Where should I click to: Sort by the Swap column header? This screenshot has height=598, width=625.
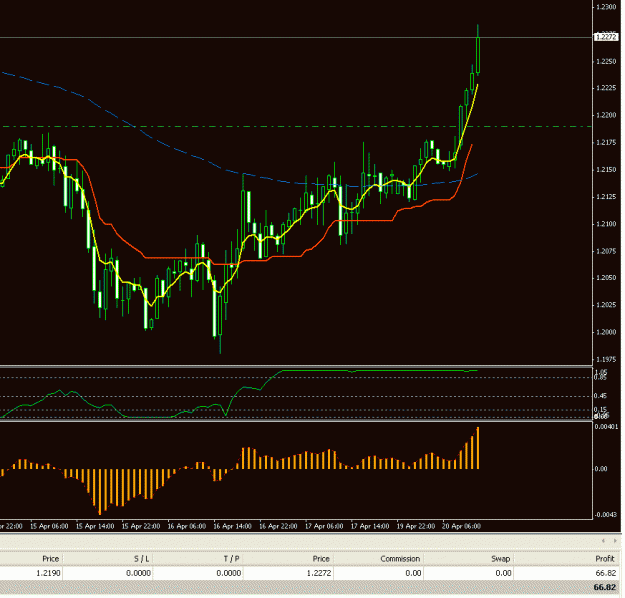[x=501, y=559]
